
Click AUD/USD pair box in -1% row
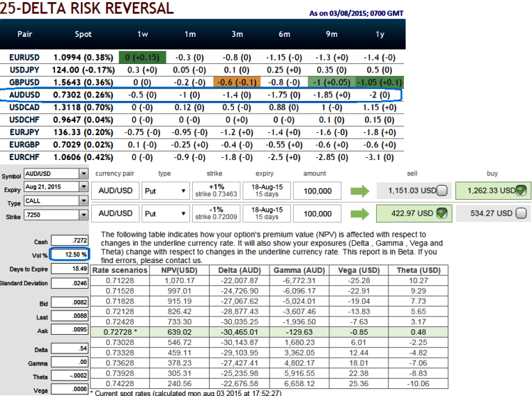(x=116, y=213)
